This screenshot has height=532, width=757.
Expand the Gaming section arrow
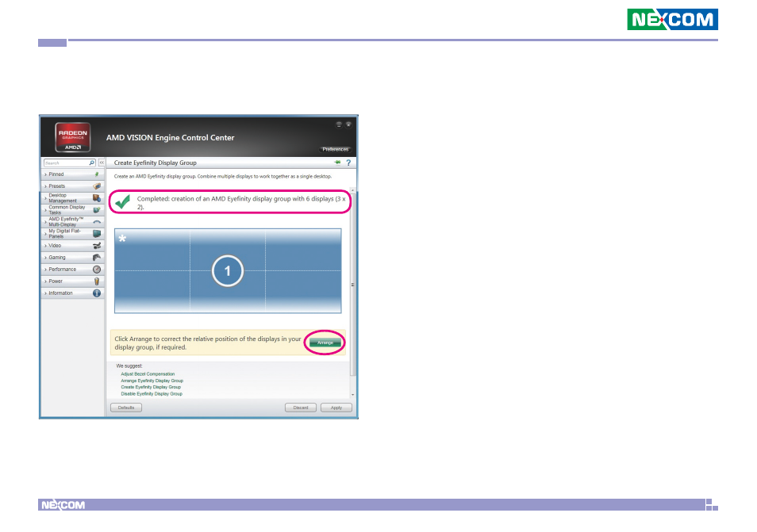(x=46, y=258)
